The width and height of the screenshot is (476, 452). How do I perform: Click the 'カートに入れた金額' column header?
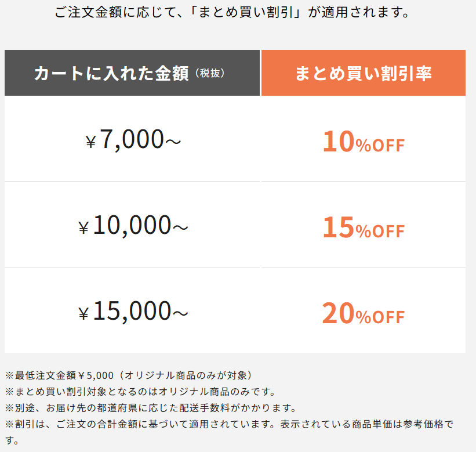[x=111, y=73]
